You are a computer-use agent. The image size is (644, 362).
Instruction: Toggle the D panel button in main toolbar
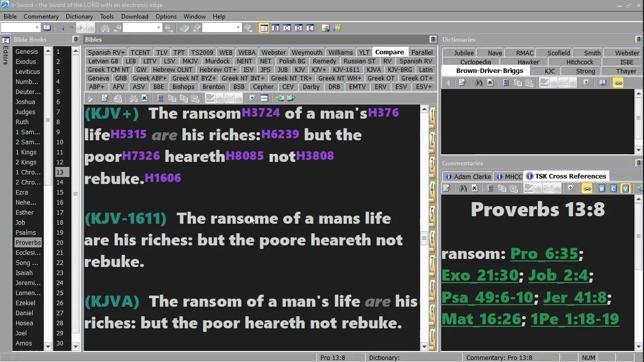298,28
